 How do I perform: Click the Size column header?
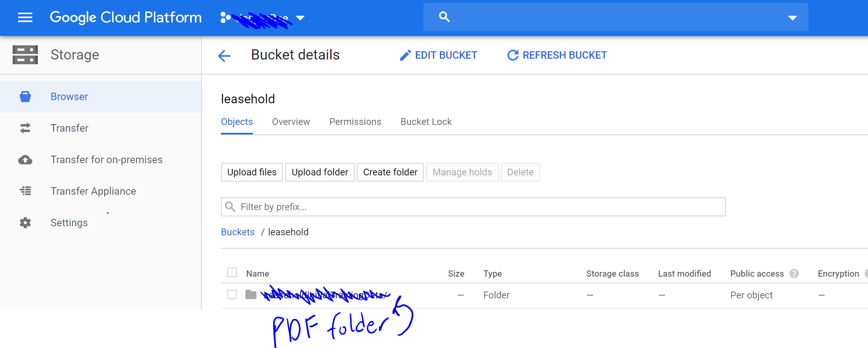(x=456, y=274)
